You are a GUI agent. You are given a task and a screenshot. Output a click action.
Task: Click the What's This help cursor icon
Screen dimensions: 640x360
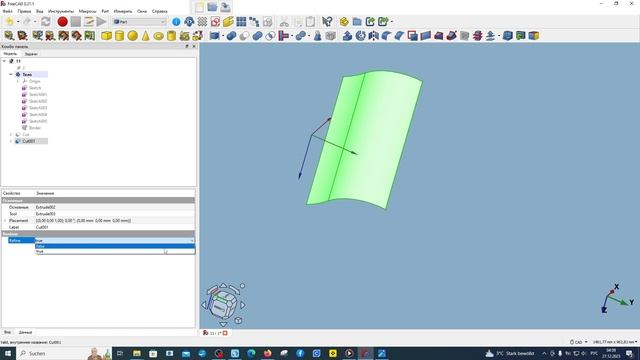[x=327, y=22]
